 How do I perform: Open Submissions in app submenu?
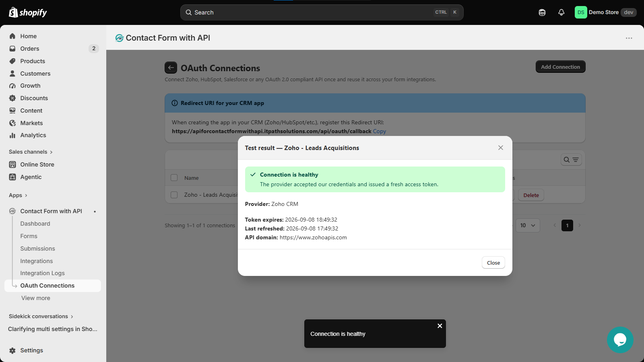click(x=38, y=249)
